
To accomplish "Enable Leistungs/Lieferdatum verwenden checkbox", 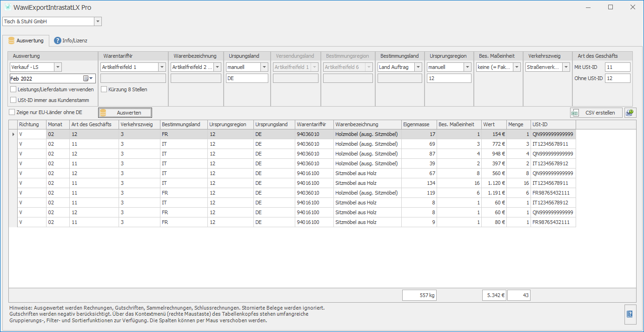I will [13, 89].
